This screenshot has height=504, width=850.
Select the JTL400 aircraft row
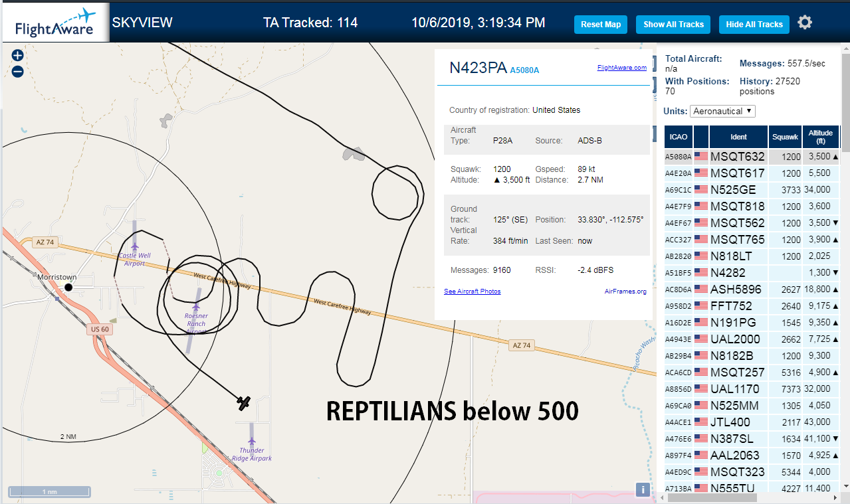pos(752,422)
